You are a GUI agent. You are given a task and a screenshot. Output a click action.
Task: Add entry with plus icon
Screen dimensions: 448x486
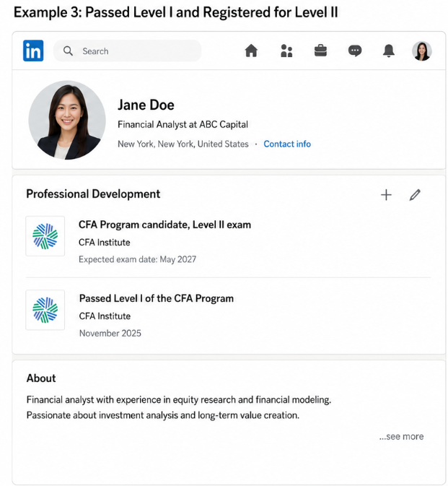click(x=386, y=195)
